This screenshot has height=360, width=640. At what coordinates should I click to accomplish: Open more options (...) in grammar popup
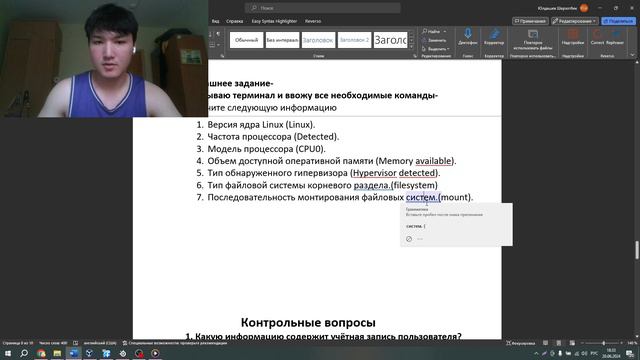[x=420, y=239]
